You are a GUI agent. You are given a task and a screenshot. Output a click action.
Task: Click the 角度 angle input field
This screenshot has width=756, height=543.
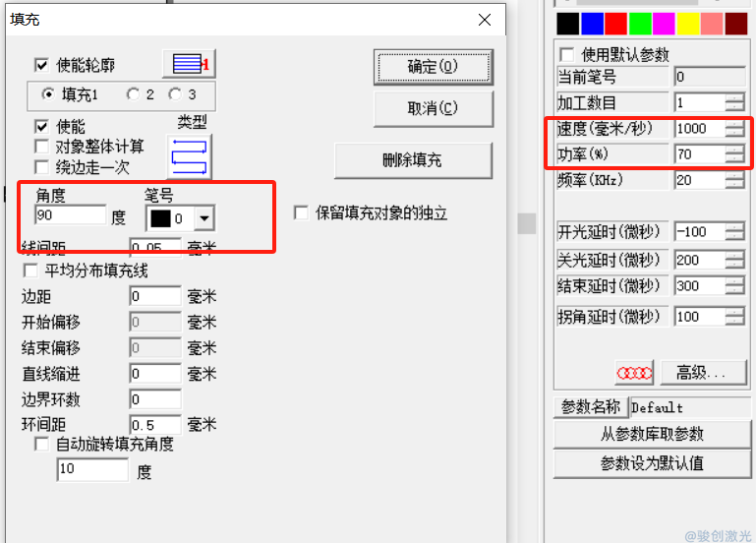(71, 215)
